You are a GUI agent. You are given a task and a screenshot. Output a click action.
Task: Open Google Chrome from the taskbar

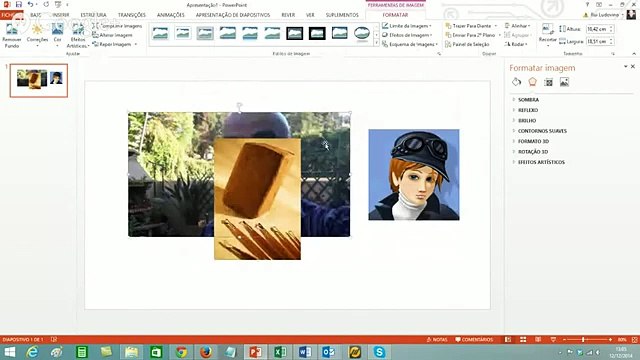point(181,352)
